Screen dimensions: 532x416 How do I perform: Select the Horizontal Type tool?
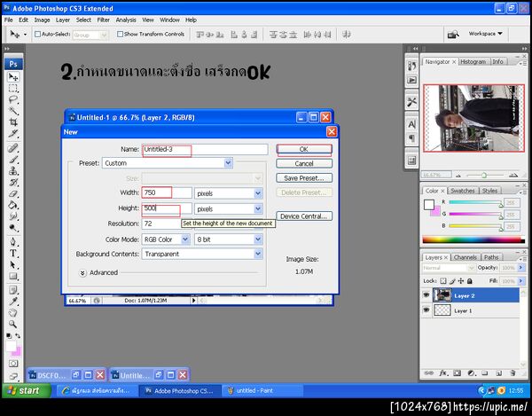point(13,253)
